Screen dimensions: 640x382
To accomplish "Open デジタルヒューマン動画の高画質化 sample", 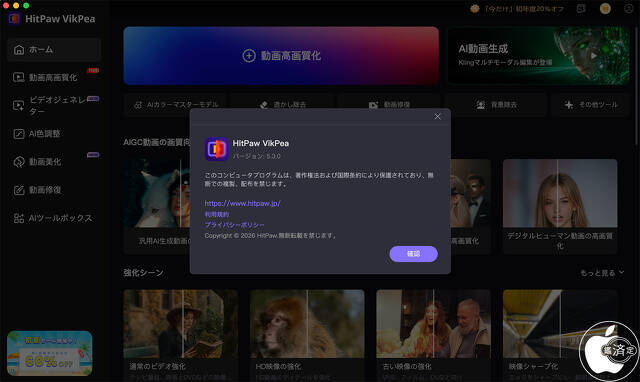I will [560, 193].
